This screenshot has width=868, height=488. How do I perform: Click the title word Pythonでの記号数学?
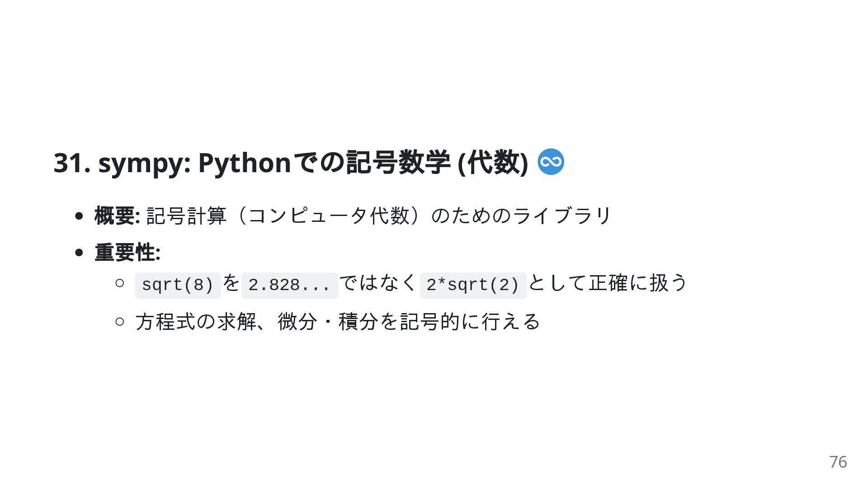pos(324,162)
